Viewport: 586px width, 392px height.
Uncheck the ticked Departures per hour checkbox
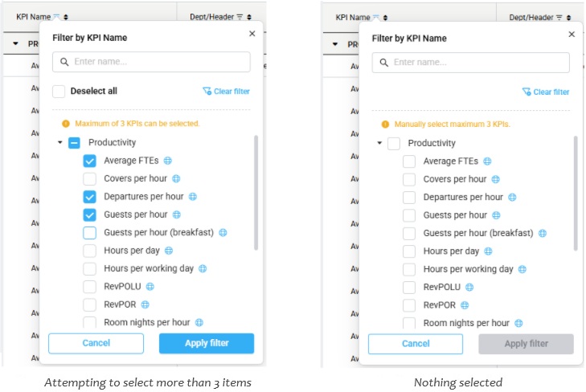pos(90,197)
